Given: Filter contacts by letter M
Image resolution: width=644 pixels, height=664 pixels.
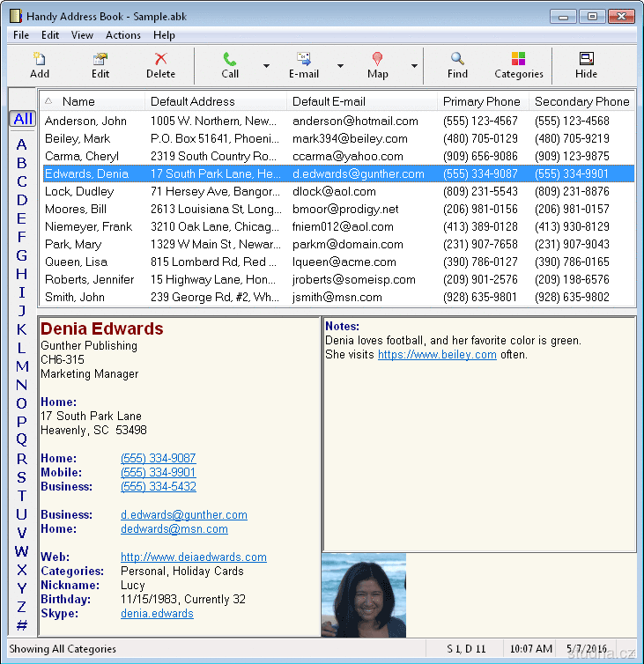Looking at the screenshot, I should coord(22,366).
